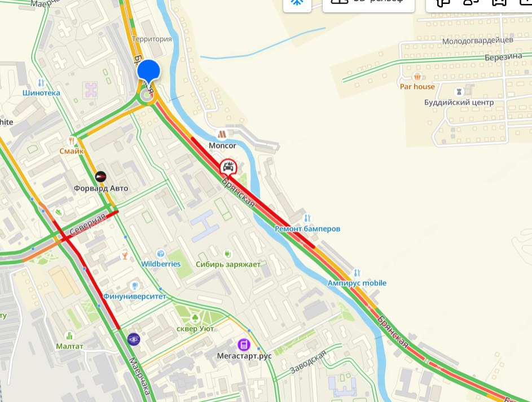
Task: Open the Шинотека tire service place icon
Action: [x=41, y=82]
